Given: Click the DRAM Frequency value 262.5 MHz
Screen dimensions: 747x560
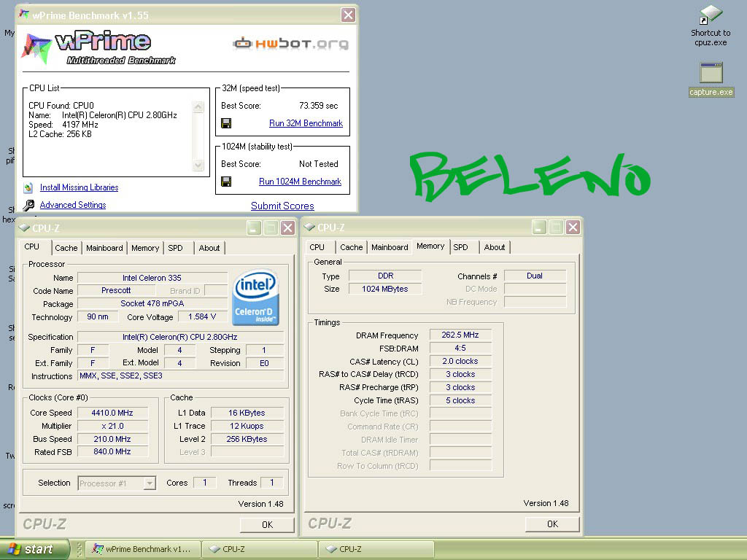Looking at the screenshot, I should [460, 335].
